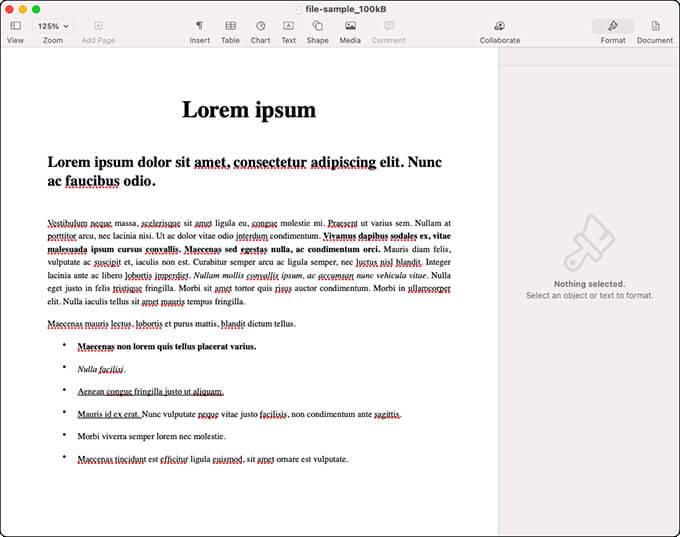Enter full screen with the green window button

point(36,9)
